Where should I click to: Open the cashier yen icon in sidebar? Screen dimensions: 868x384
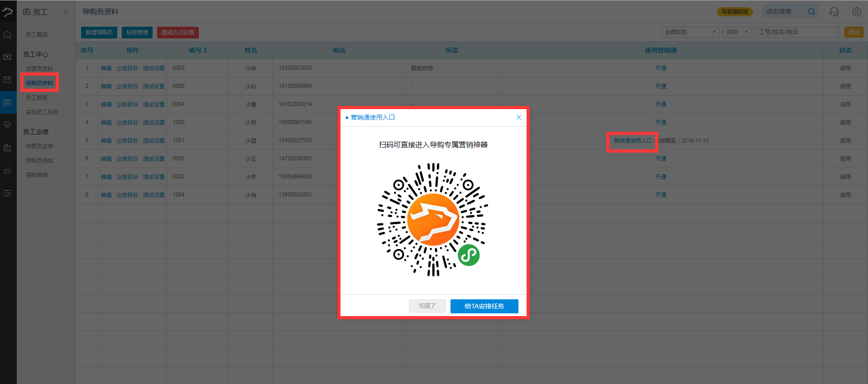pyautogui.click(x=8, y=57)
